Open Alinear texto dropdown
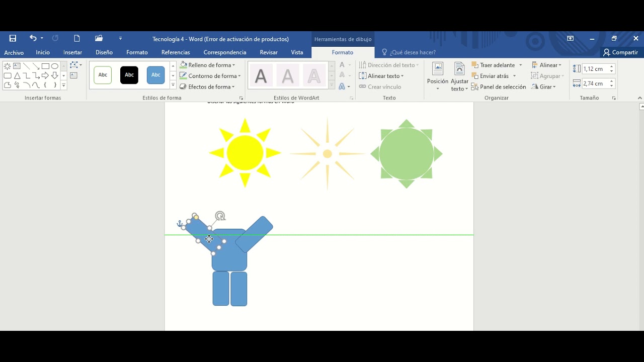This screenshot has width=644, height=362. point(381,76)
